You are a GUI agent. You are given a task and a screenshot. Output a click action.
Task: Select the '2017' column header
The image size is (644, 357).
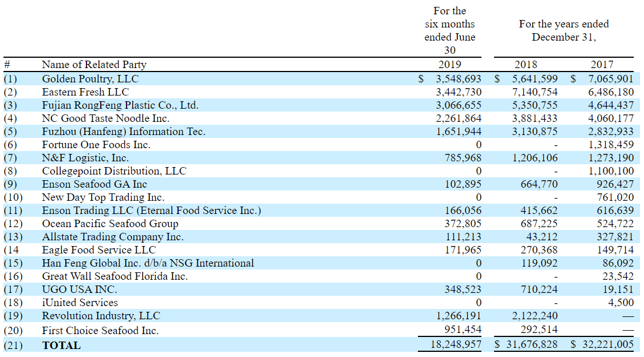click(602, 65)
